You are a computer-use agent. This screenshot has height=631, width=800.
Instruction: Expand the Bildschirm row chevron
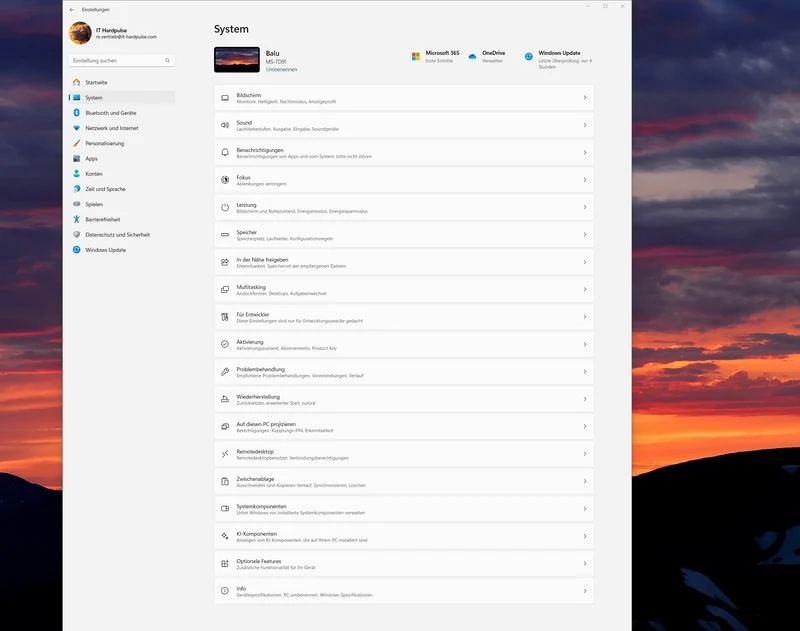585,97
